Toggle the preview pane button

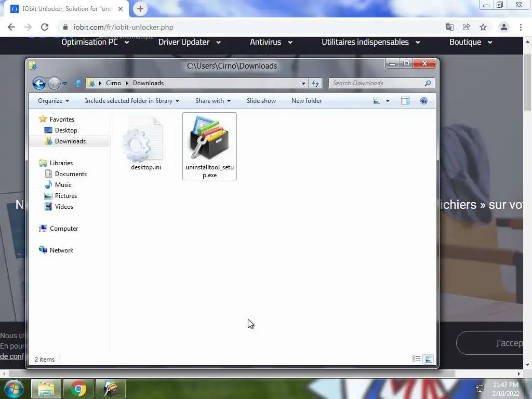coord(405,101)
